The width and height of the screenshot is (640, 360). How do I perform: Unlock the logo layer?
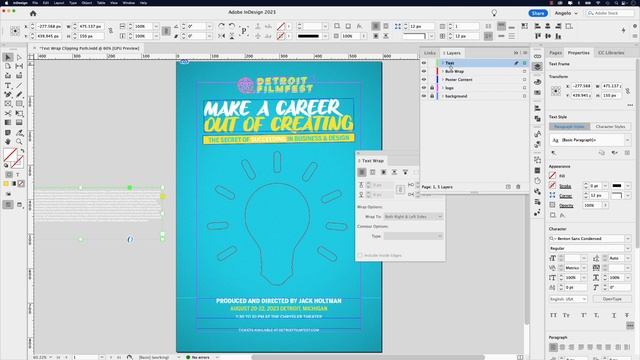(x=432, y=88)
